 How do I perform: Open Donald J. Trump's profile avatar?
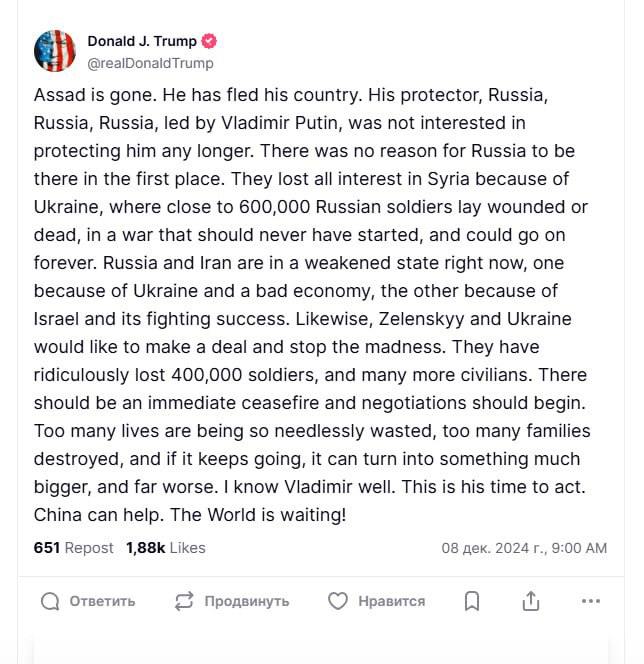pyautogui.click(x=55, y=50)
